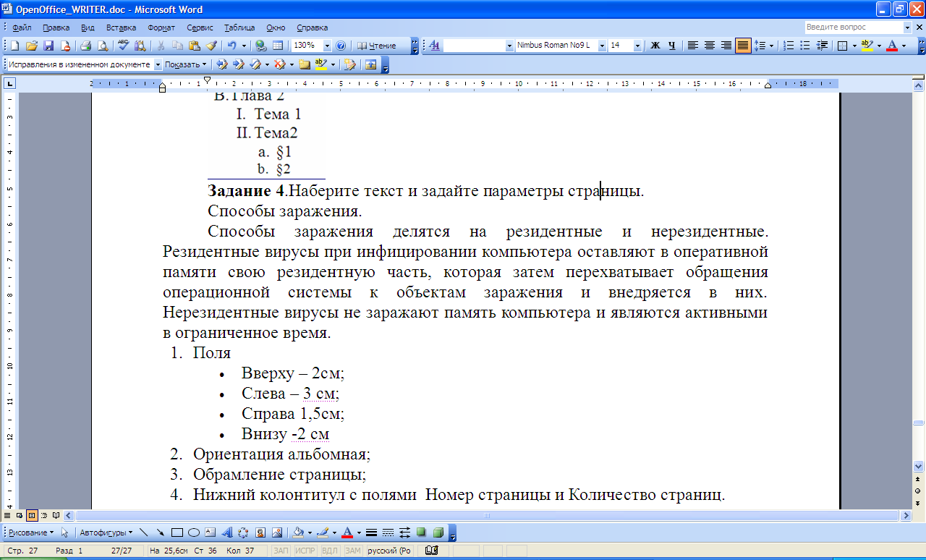Screen dimensions: 926x560
Task: Align text left
Action: 692,46
